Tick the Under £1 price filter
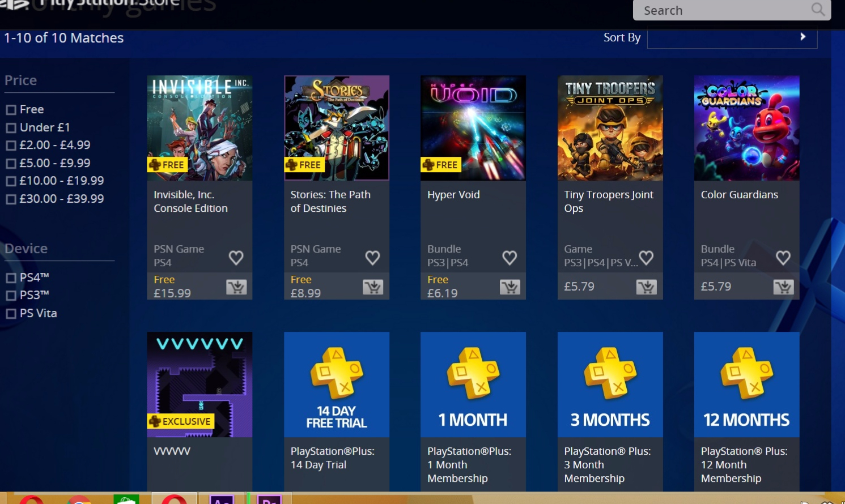845x504 pixels. pyautogui.click(x=11, y=128)
